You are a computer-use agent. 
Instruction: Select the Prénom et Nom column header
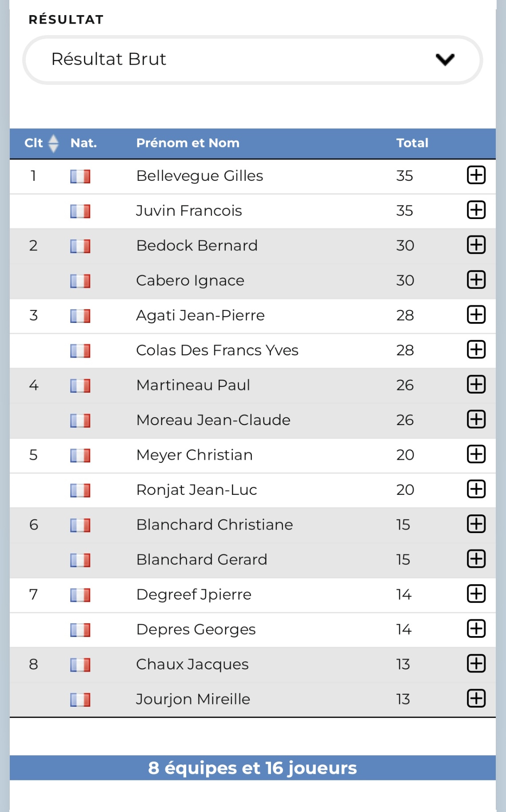pos(187,143)
